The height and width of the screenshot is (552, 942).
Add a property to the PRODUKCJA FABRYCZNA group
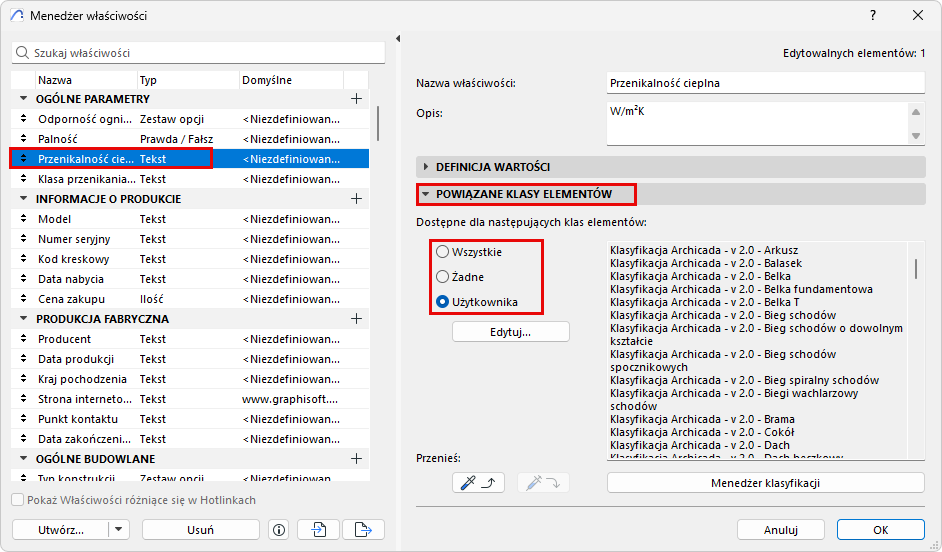point(356,319)
